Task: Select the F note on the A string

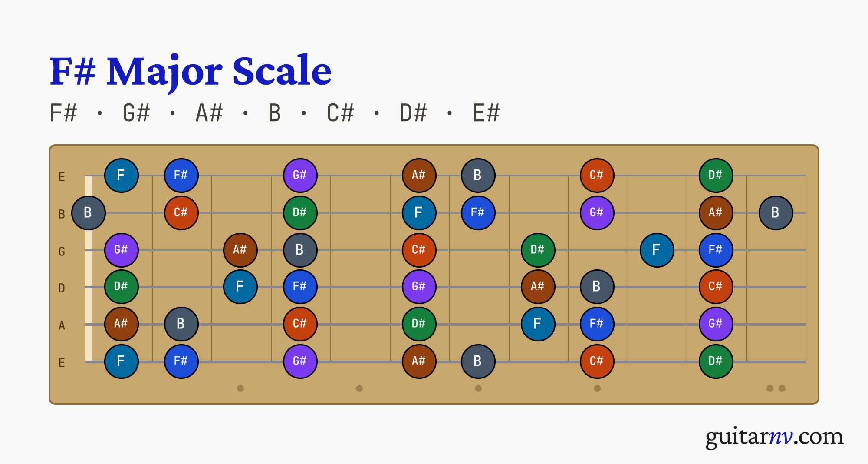Action: click(x=538, y=324)
